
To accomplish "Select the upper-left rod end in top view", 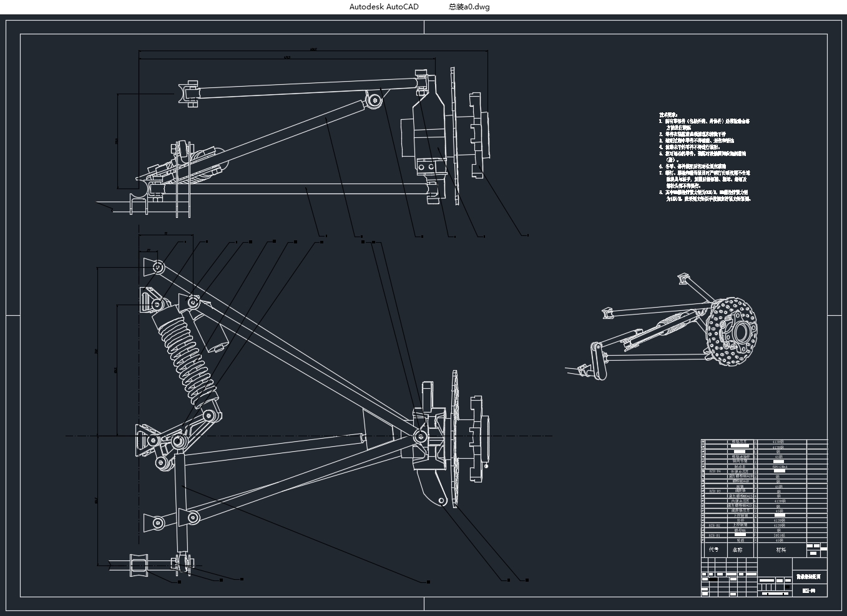I will [x=188, y=94].
